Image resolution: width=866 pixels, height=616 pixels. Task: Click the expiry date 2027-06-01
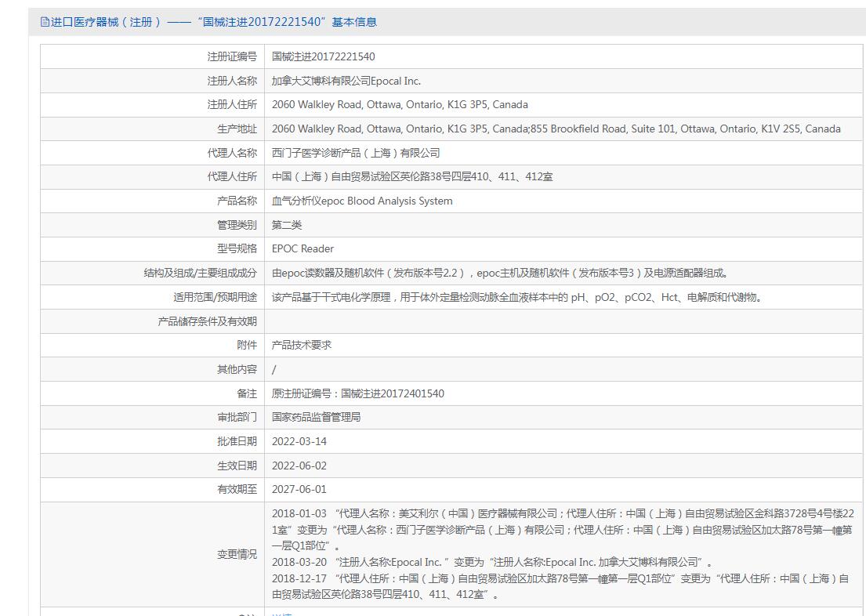pyautogui.click(x=299, y=489)
